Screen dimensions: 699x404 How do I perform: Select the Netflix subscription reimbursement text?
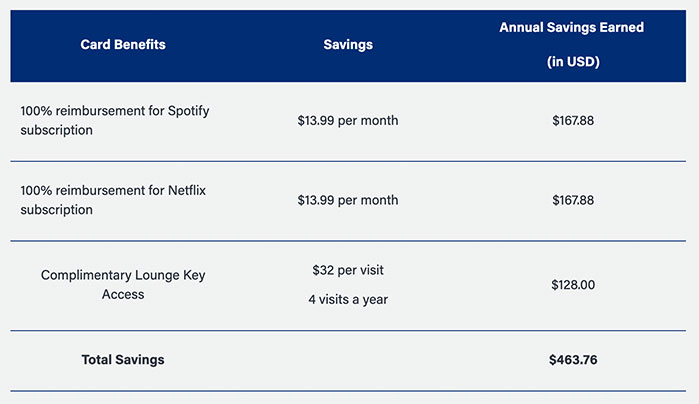113,200
